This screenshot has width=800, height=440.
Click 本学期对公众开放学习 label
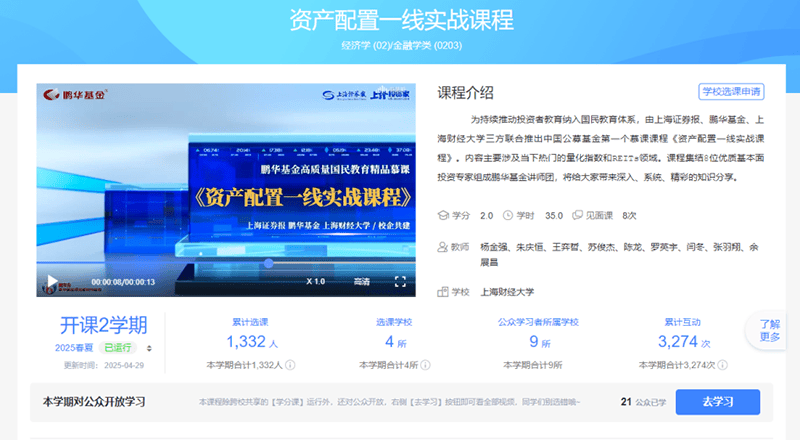(94, 402)
